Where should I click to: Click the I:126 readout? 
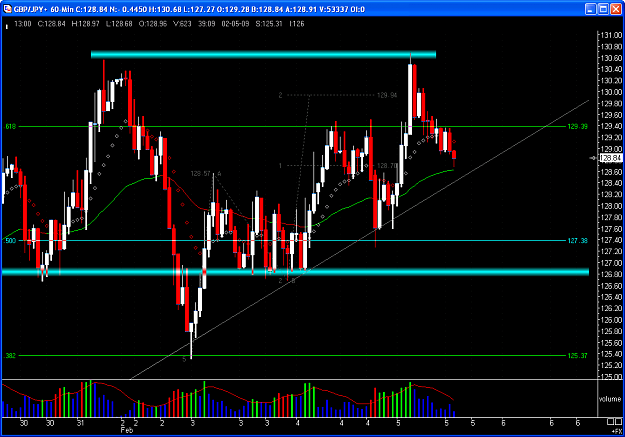point(297,24)
